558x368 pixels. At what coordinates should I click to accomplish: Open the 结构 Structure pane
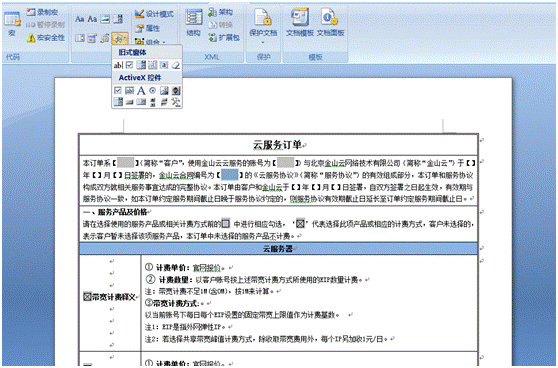pyautogui.click(x=193, y=22)
